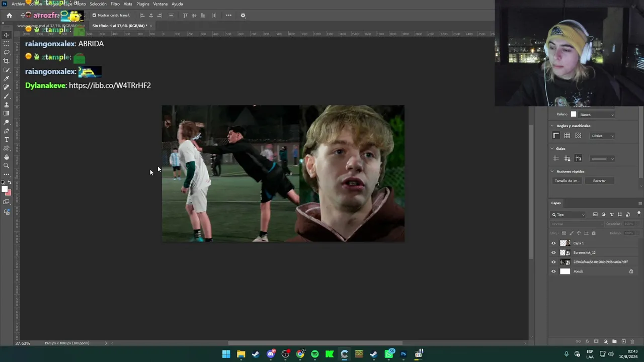The height and width of the screenshot is (362, 644).
Task: Open the Capas panel menu
Action: tap(640, 203)
